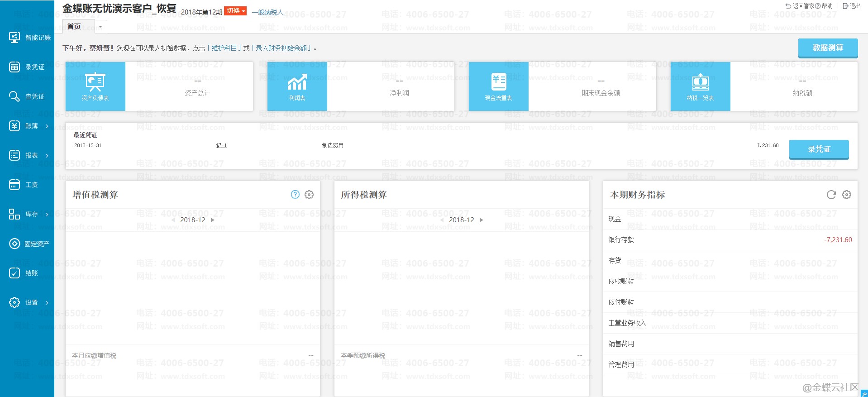This screenshot has height=397, width=868.
Task: Open the tab list dropdown beside 首页
Action: [x=100, y=27]
